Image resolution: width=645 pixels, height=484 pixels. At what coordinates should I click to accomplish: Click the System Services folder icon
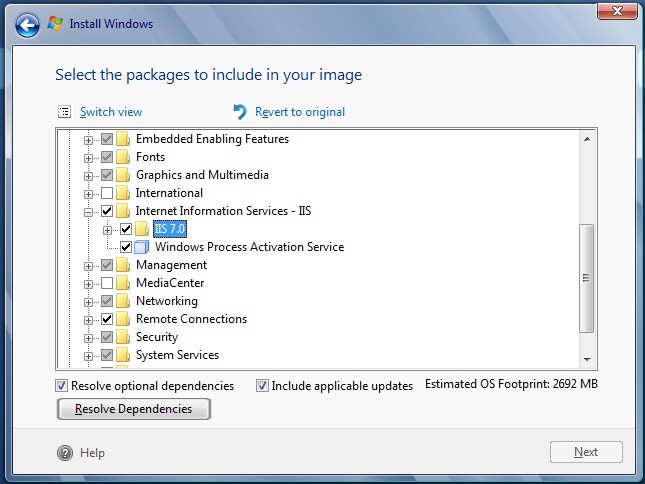[123, 355]
